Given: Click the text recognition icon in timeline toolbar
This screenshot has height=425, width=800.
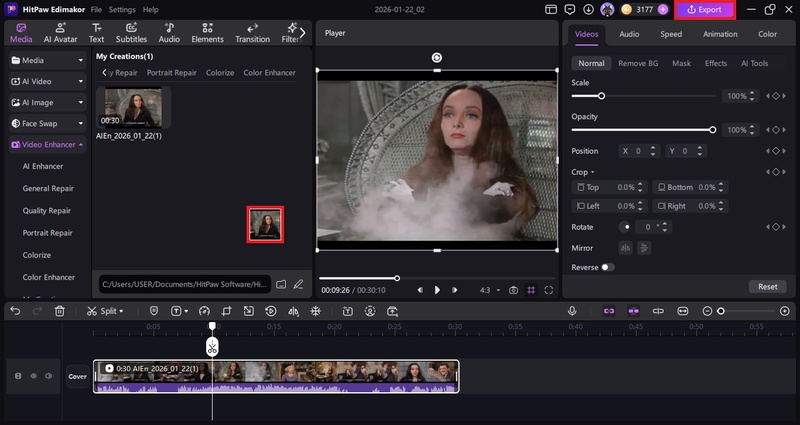Looking at the screenshot, I should 347,311.
